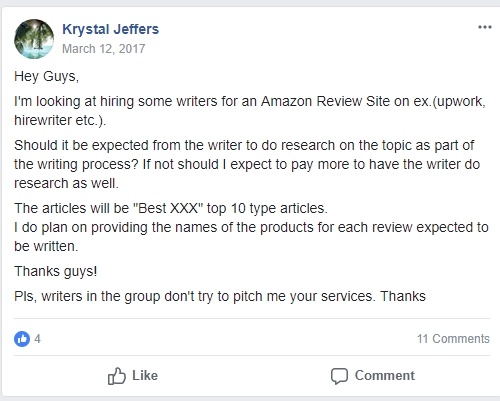Screen dimensions: 500x401
Task: View who reacted via the count 4
Action: pyautogui.click(x=37, y=339)
